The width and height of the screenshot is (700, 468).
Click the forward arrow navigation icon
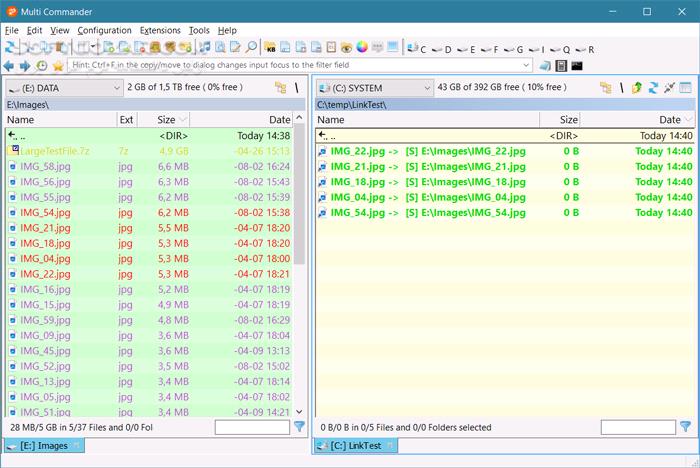(x=25, y=66)
